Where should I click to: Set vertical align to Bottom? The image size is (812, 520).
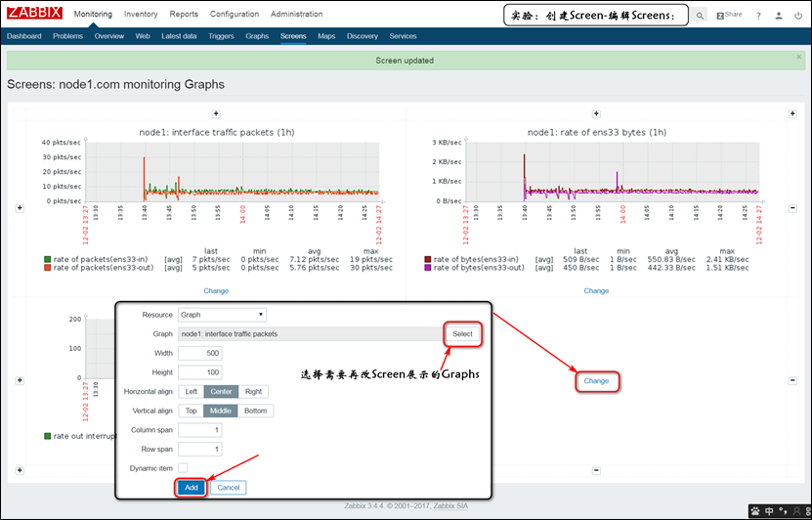[255, 411]
